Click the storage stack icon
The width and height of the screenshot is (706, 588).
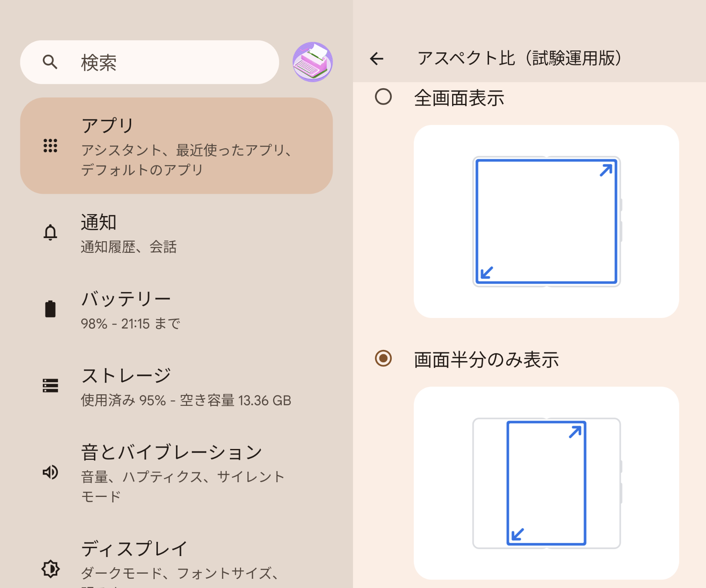click(x=50, y=385)
